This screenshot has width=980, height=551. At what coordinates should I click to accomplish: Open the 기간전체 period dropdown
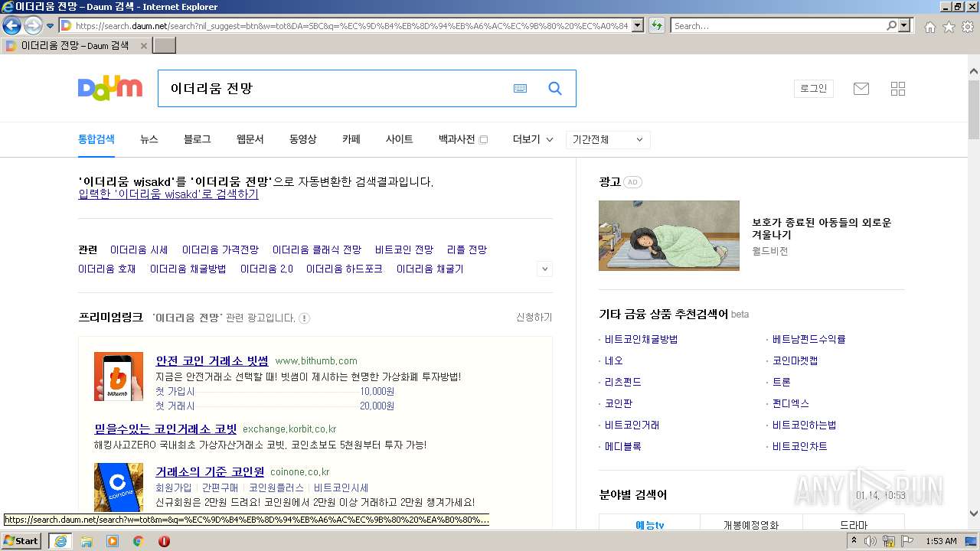609,139
